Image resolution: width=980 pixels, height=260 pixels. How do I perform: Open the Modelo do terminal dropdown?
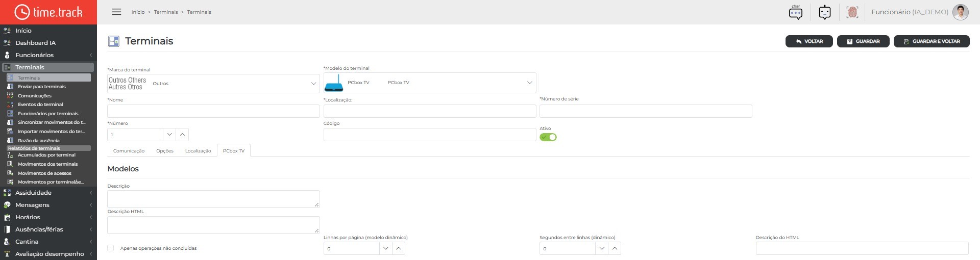(x=430, y=83)
